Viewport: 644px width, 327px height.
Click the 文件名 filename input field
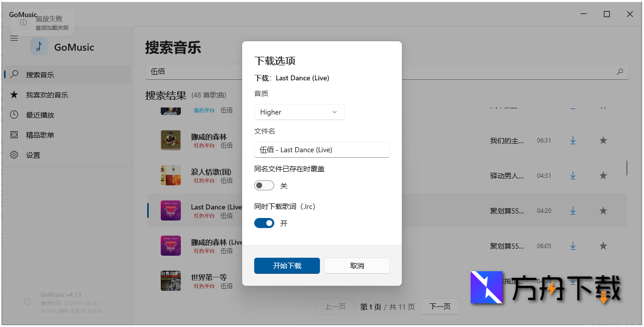pyautogui.click(x=321, y=150)
